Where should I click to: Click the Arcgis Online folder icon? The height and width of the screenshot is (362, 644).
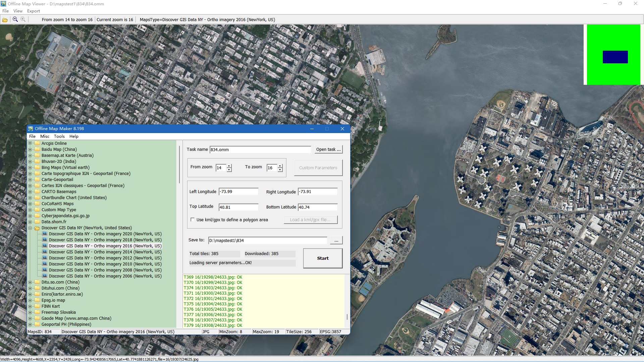point(37,143)
